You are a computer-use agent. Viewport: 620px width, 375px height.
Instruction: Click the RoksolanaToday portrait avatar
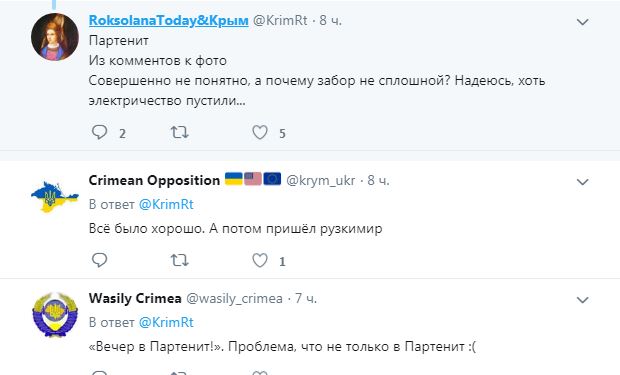(x=55, y=37)
